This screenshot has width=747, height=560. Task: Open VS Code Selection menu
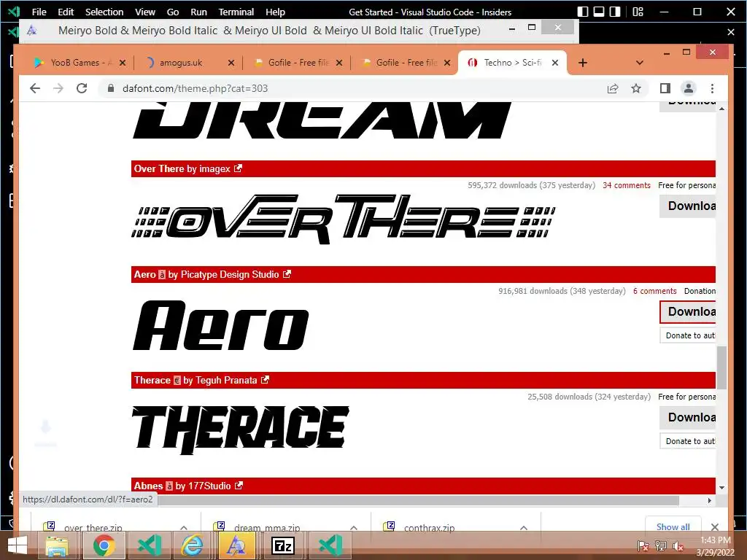point(104,12)
